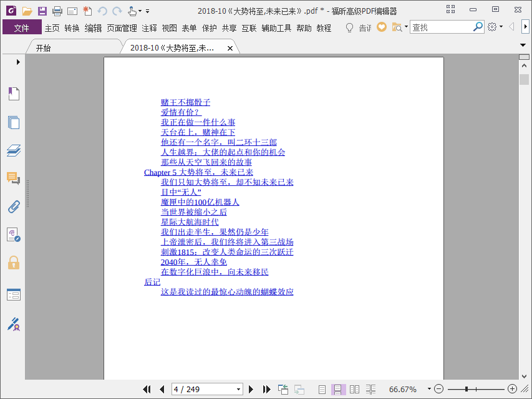Image resolution: width=532 pixels, height=399 pixels.
Task: Jump to the last page
Action: [267, 389]
